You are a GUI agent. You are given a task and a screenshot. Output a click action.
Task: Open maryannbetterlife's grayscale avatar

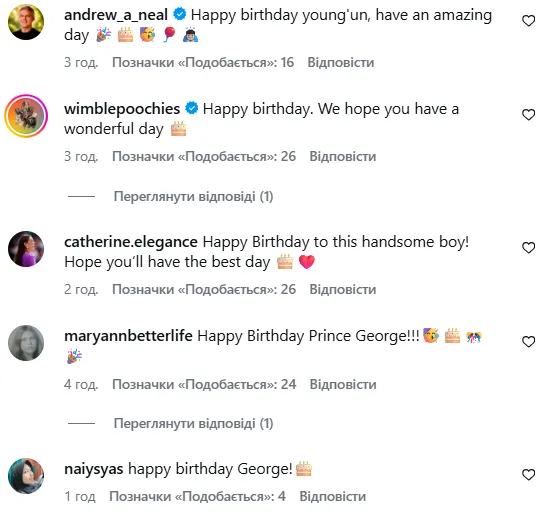[x=26, y=343]
